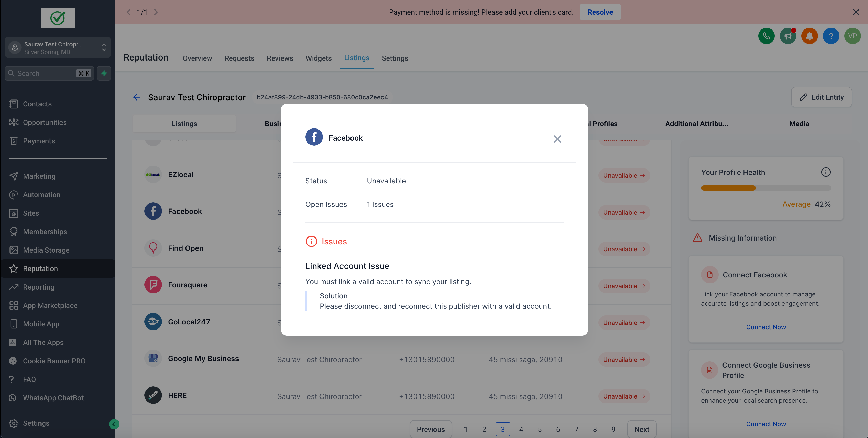The width and height of the screenshot is (868, 438).
Task: Open Reporting in the sidebar
Action: [x=38, y=287]
